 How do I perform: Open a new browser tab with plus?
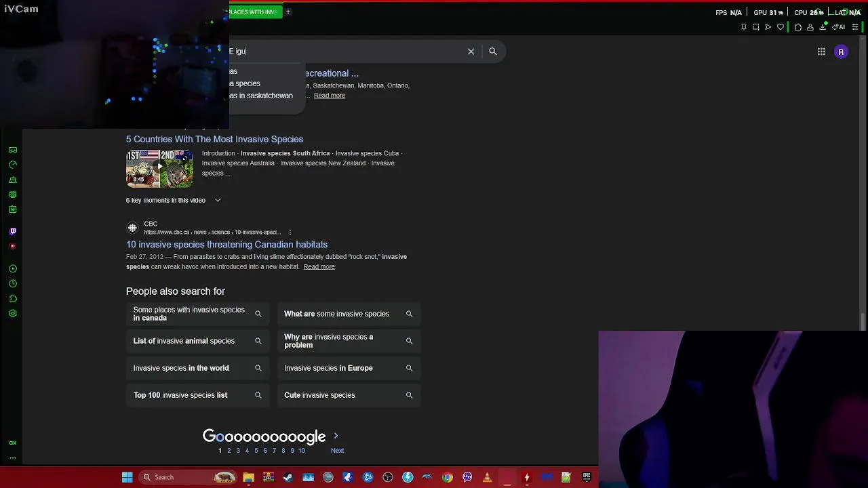pos(288,12)
